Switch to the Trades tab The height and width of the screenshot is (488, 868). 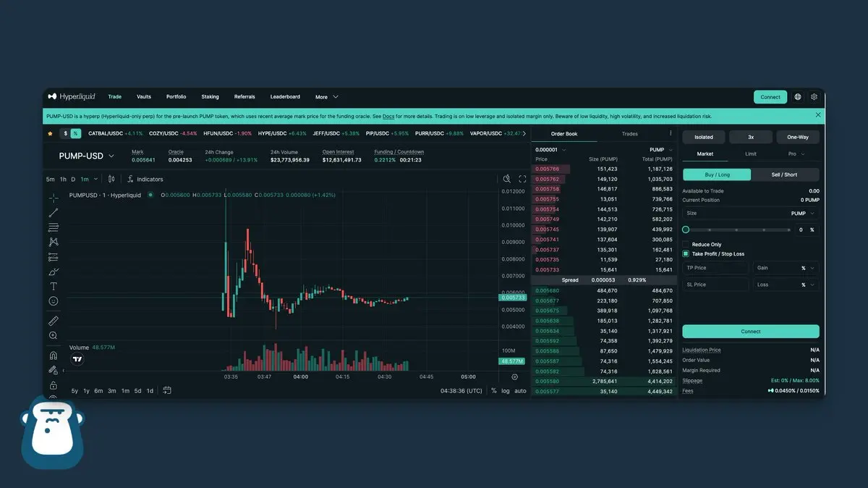(630, 134)
